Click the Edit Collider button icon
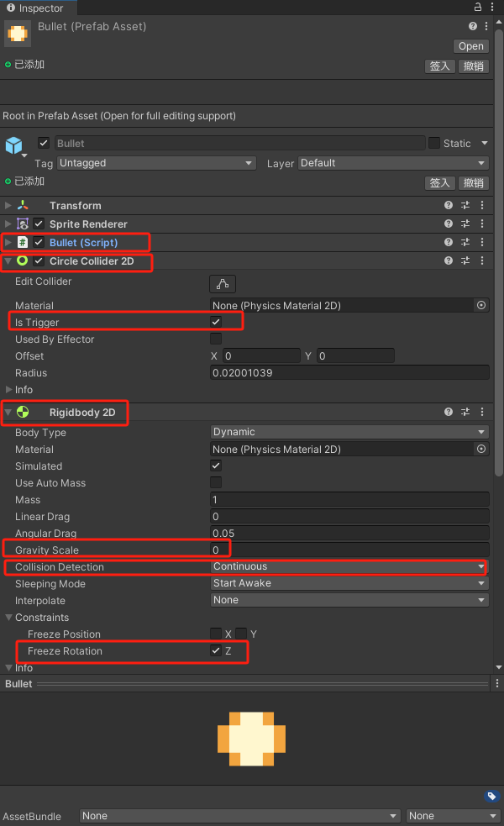This screenshot has height=826, width=504. 223,284
